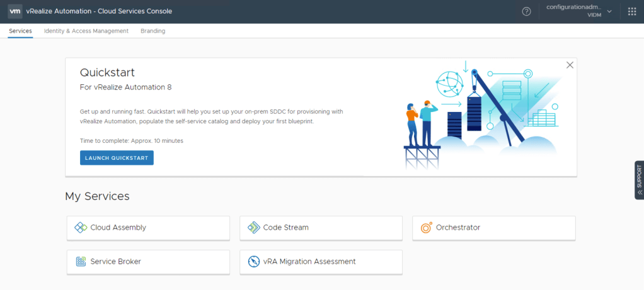Select the Branding tab
644x290 pixels.
[153, 31]
